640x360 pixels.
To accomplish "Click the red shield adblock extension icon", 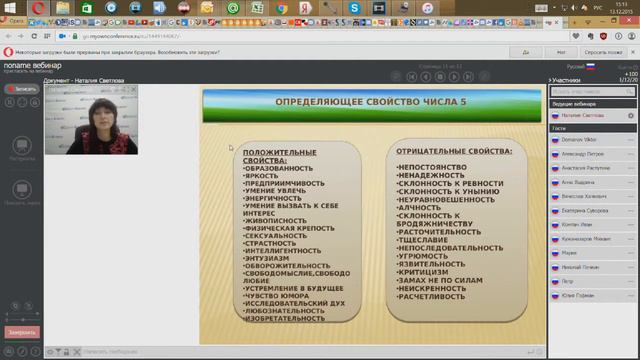I will (604, 36).
